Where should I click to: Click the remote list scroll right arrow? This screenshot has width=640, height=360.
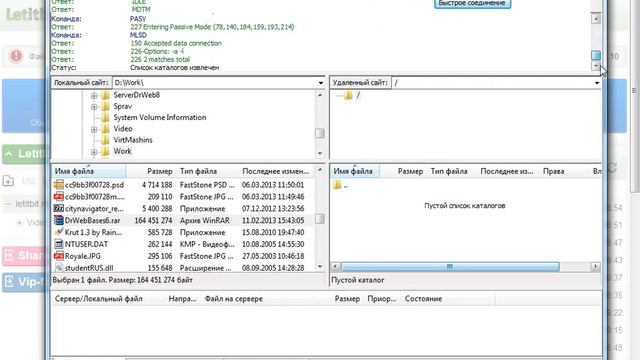[596, 267]
